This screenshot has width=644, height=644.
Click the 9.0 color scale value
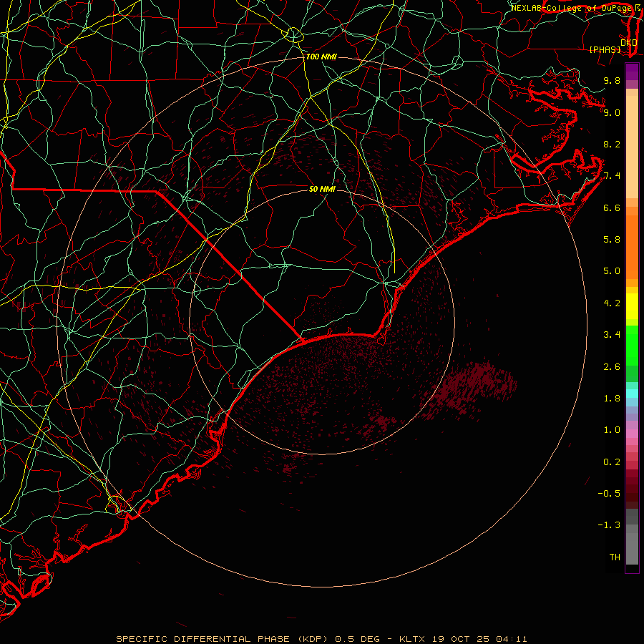(612, 112)
